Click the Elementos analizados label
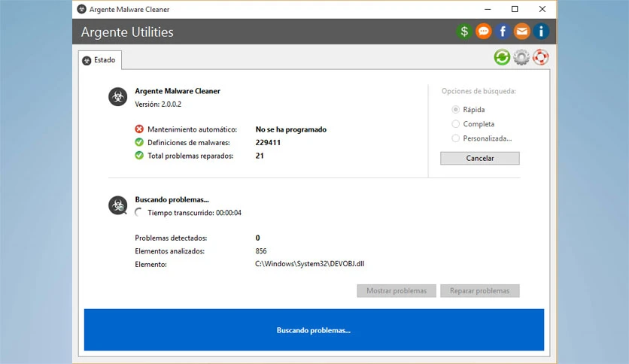The image size is (629, 364). point(170,251)
